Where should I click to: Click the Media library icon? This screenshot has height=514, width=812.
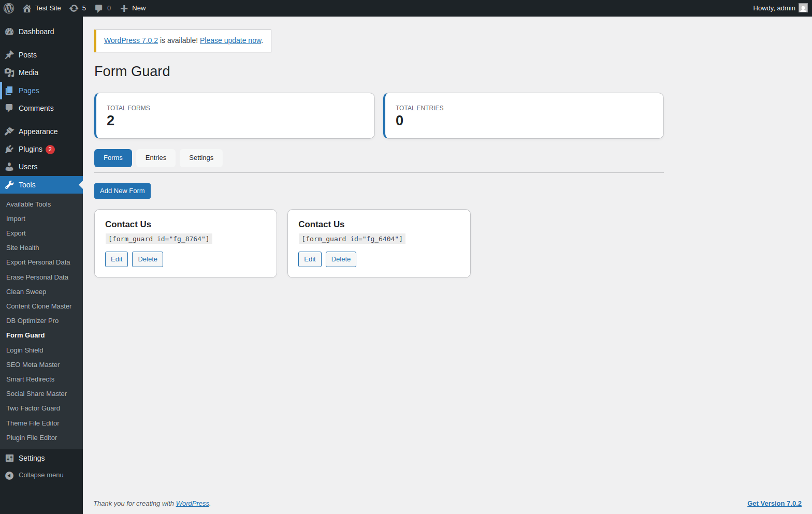(x=9, y=72)
